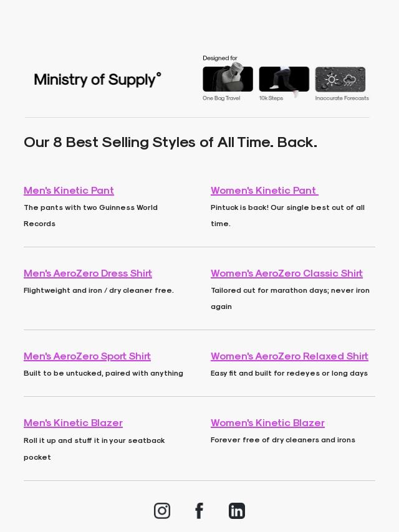Open Men's Kinetic Pant link
Viewport: 399px width, 532px height.
coord(69,191)
